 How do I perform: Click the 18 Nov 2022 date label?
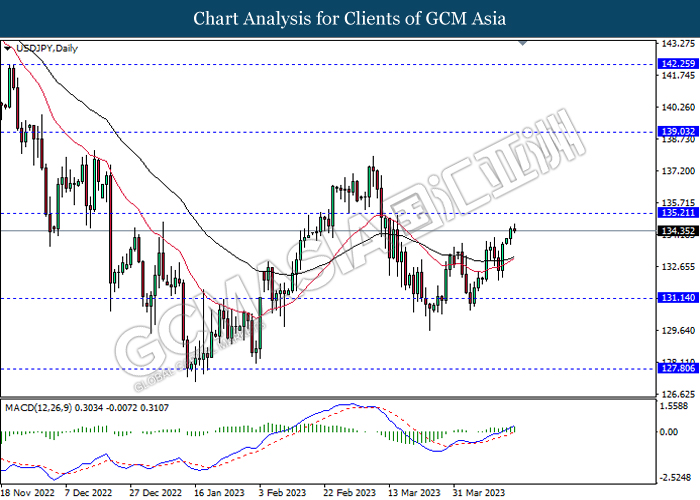(28, 493)
